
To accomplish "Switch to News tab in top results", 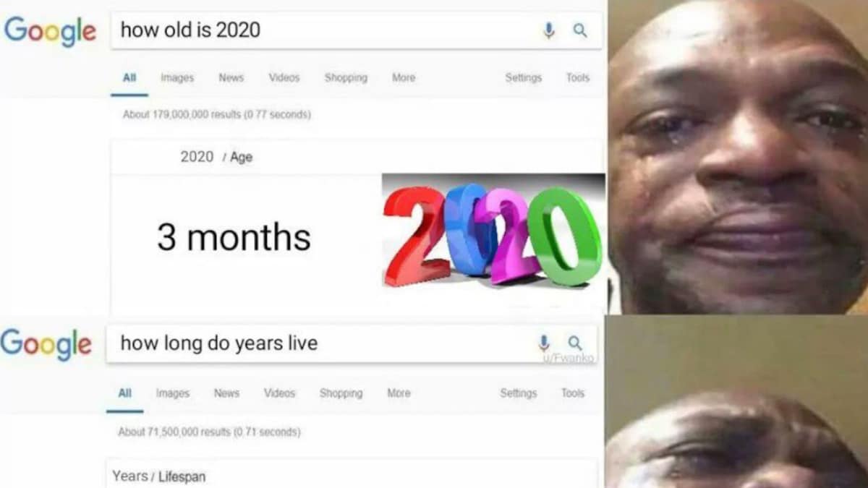I will (x=231, y=78).
